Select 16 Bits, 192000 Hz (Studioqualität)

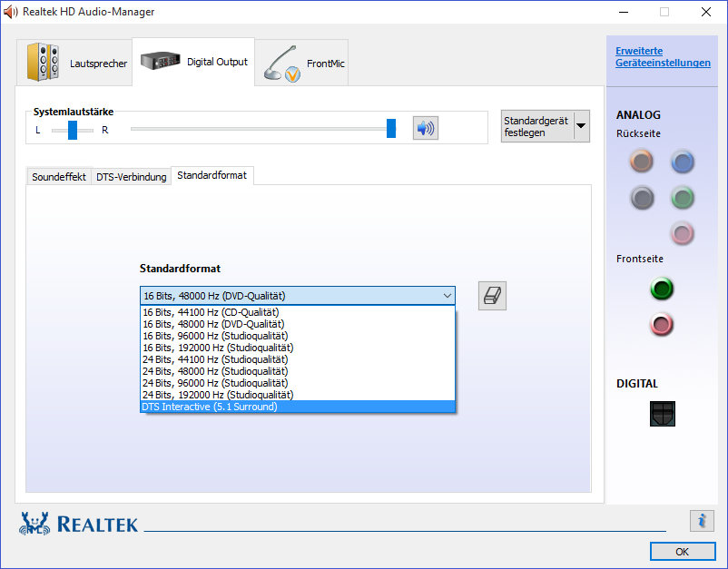(297, 348)
